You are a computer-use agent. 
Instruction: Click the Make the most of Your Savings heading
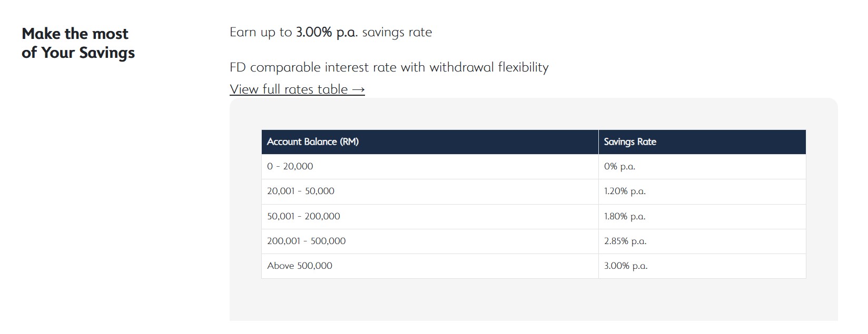[x=78, y=43]
